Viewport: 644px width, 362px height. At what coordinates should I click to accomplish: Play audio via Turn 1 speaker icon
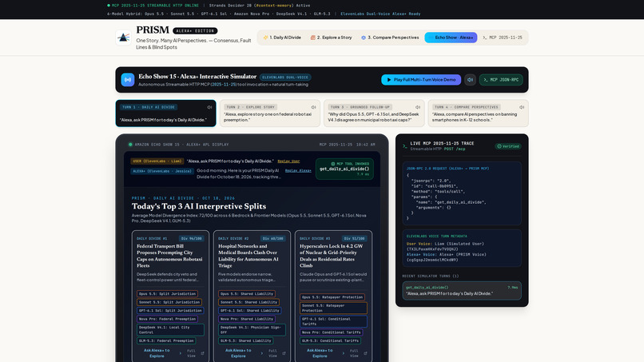click(209, 107)
